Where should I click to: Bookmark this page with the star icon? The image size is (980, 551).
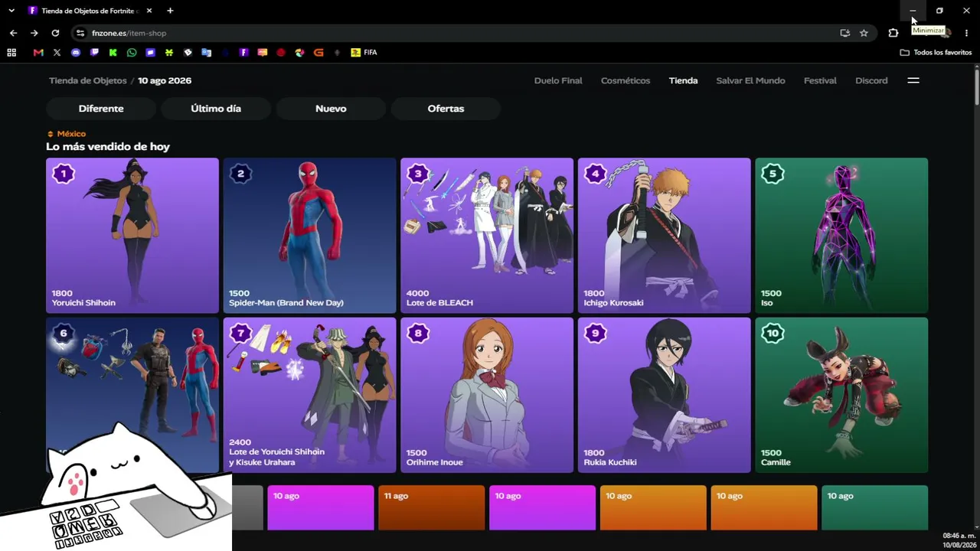864,33
